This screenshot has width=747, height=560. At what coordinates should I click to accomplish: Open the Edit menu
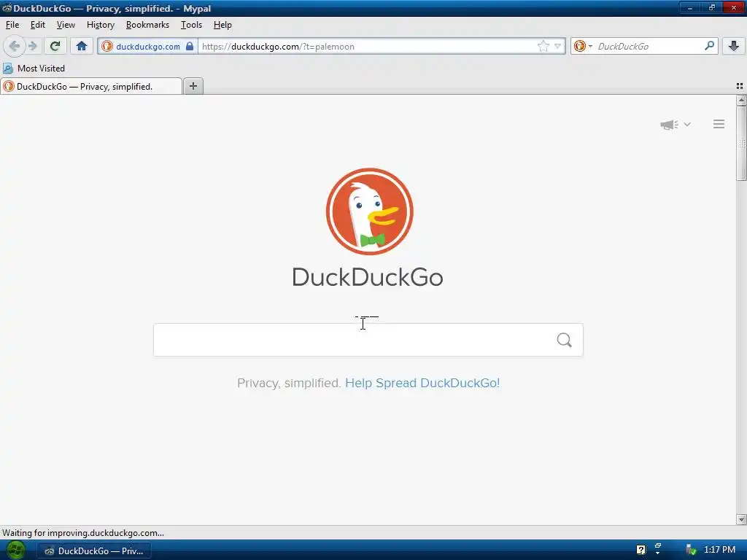coord(38,25)
